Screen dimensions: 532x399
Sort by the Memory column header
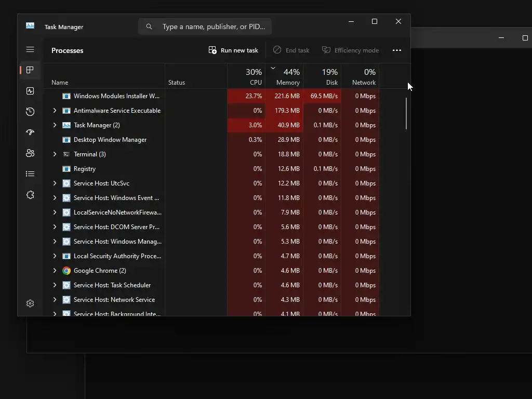point(284,76)
